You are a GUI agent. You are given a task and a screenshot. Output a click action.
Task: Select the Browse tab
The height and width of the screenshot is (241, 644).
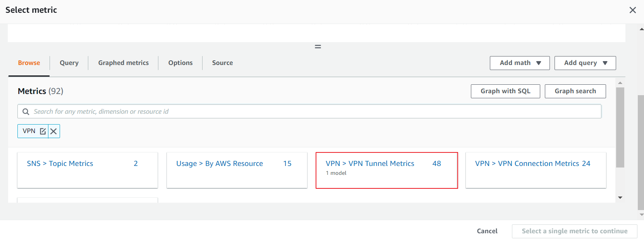click(29, 63)
